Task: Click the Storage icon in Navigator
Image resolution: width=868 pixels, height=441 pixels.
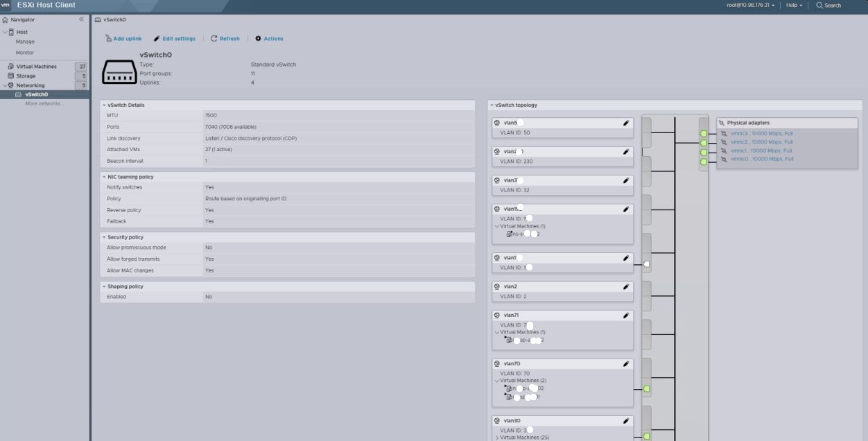Action: pyautogui.click(x=11, y=76)
